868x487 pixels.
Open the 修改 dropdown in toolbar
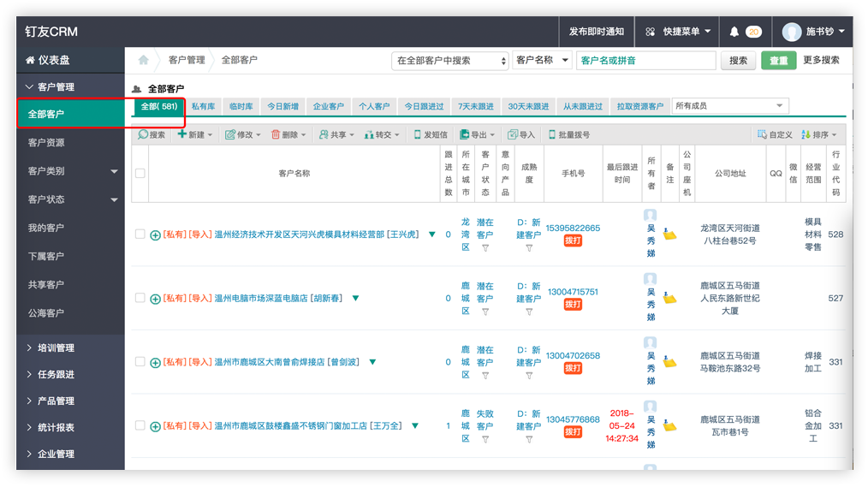(243, 134)
